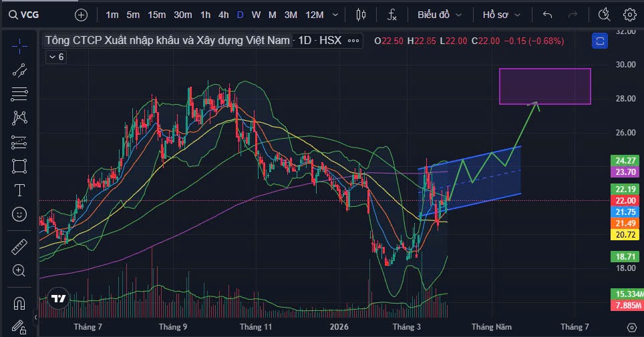Expand the collapsed 6 indicators legend
This screenshot has height=337, width=644.
point(56,57)
